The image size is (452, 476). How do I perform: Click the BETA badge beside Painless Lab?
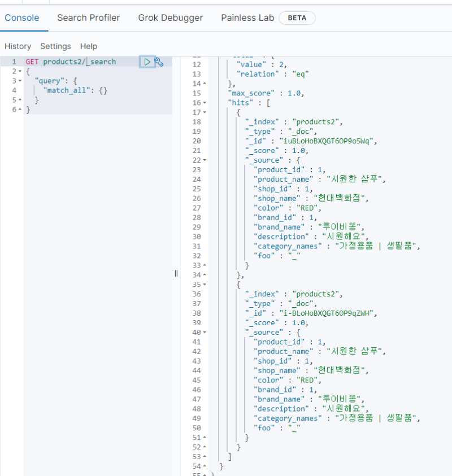(x=297, y=18)
